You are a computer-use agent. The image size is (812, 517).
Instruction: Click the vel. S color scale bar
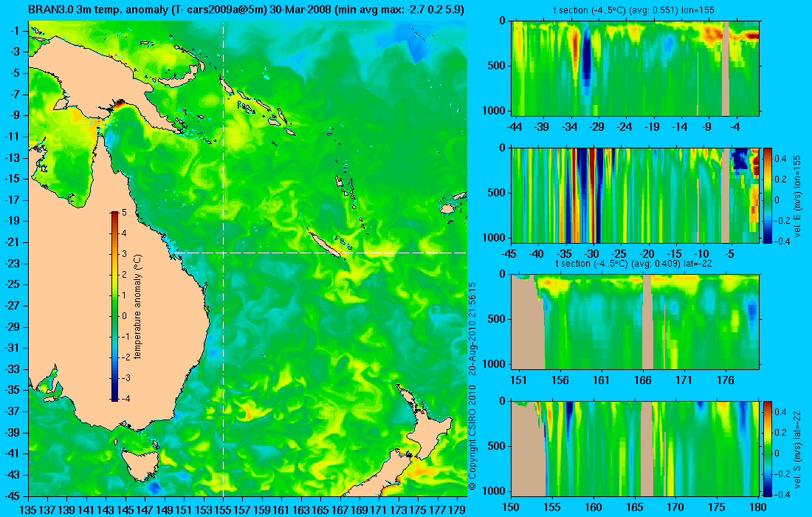768,448
